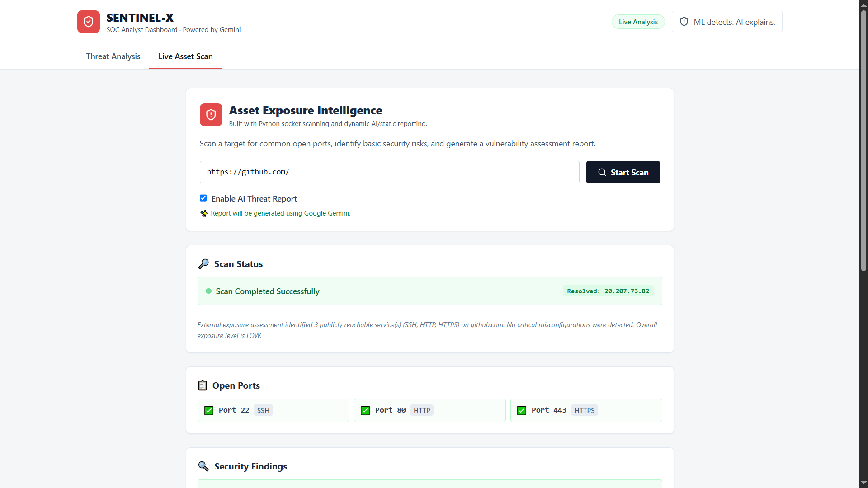The width and height of the screenshot is (868, 488).
Task: Click the SENTINEL-X title text
Action: 140,18
